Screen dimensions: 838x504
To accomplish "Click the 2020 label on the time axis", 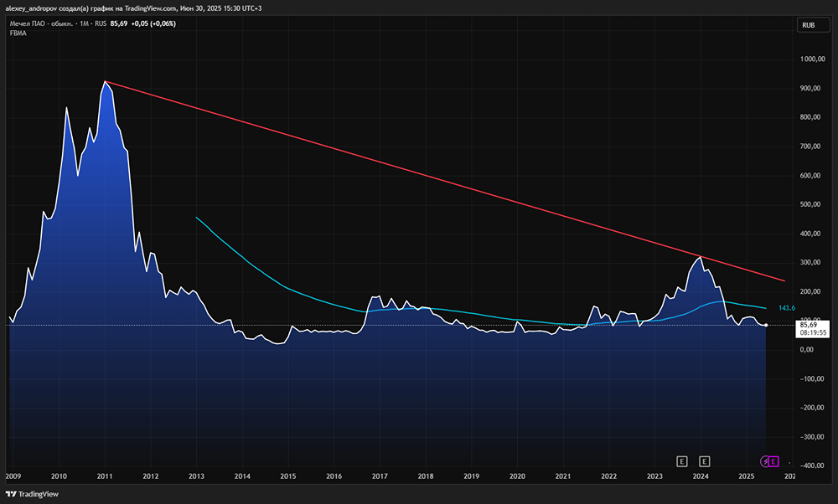I will point(517,476).
